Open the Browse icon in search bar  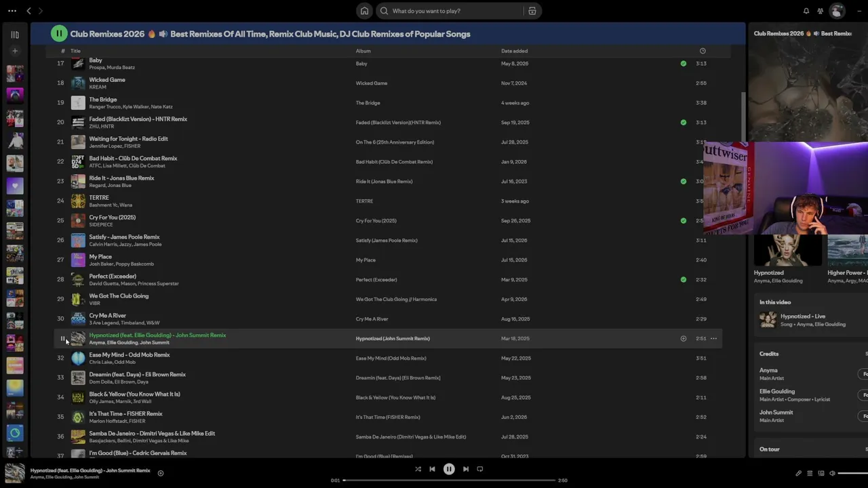tap(532, 11)
